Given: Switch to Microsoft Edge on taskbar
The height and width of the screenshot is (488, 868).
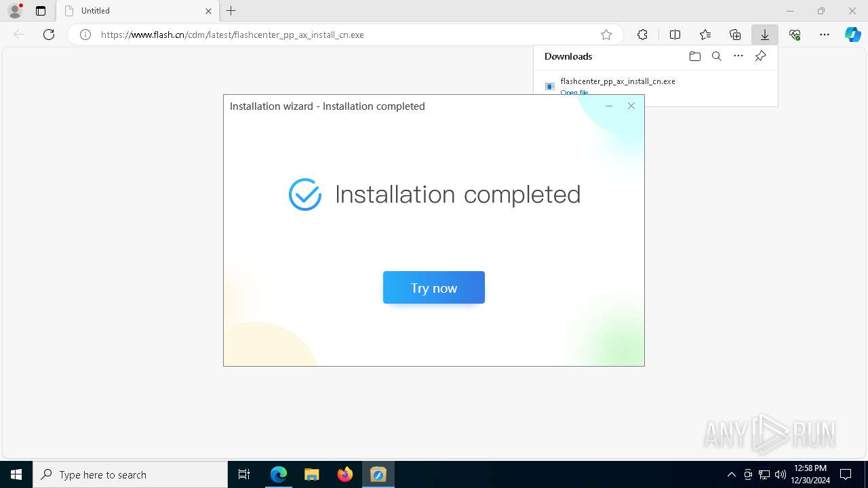Looking at the screenshot, I should pos(279,474).
